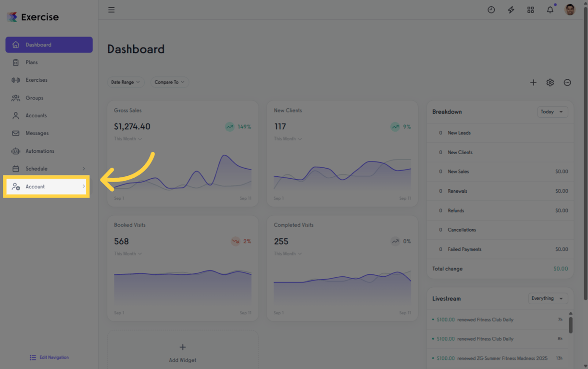Open the Breakdown Today dropdown

[x=552, y=112]
